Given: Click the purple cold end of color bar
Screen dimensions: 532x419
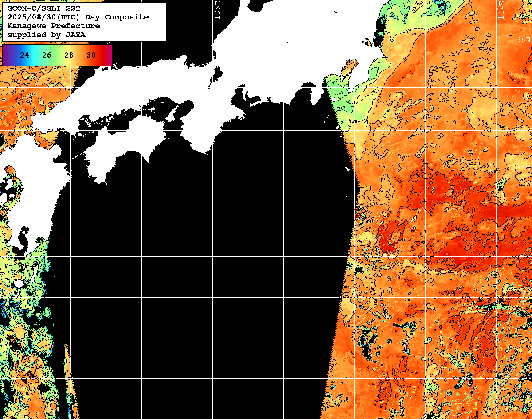Looking at the screenshot, I should 6,55.
